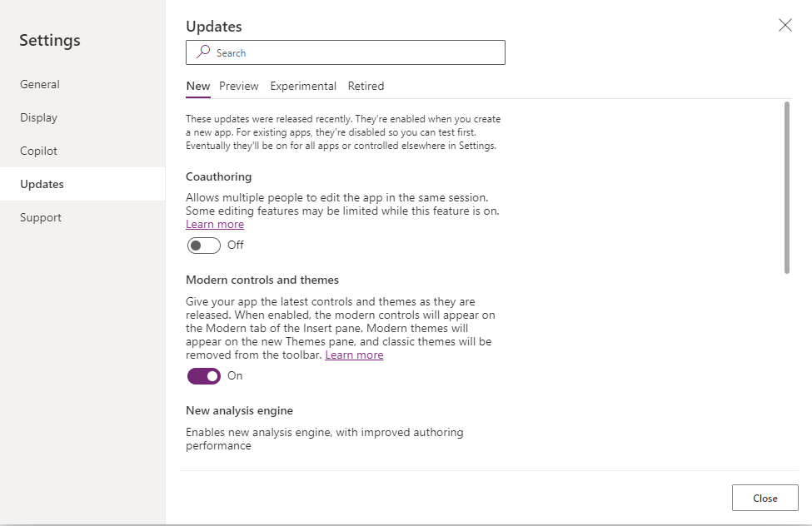Select Updates in the Settings sidebar
Screen dimensions: 812x526
42,184
